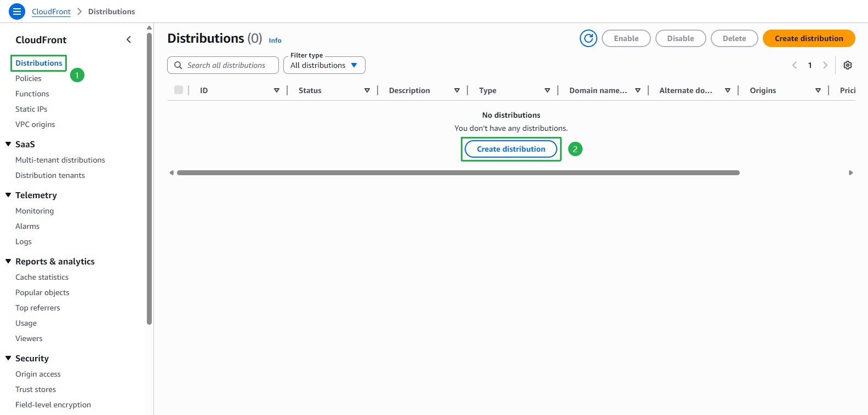
Task: Refresh the distributions list
Action: pyautogui.click(x=589, y=38)
